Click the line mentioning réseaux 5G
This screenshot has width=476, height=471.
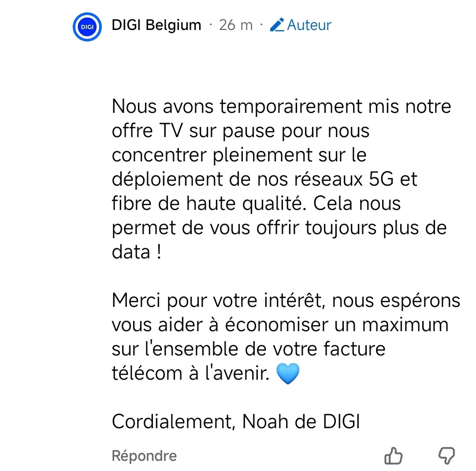pyautogui.click(x=264, y=179)
